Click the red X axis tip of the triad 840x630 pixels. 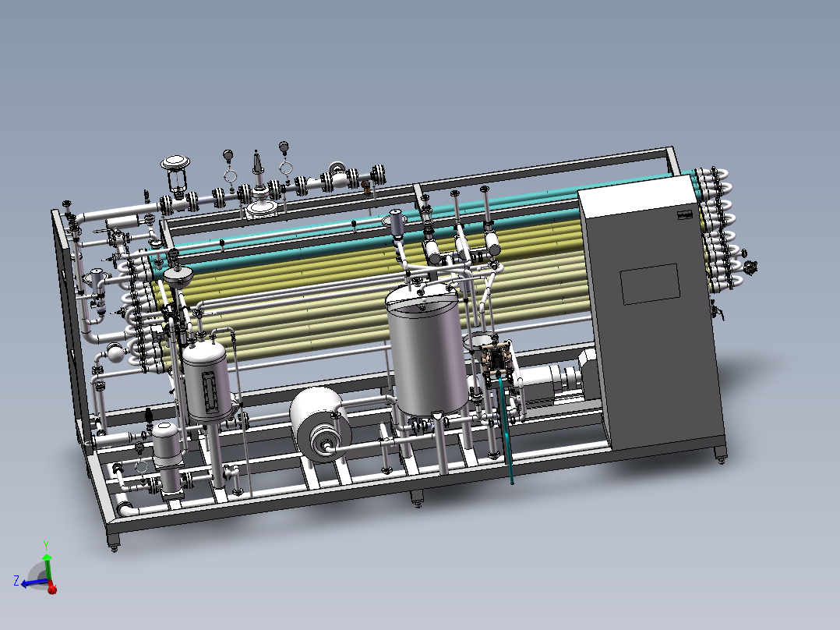tap(52, 589)
